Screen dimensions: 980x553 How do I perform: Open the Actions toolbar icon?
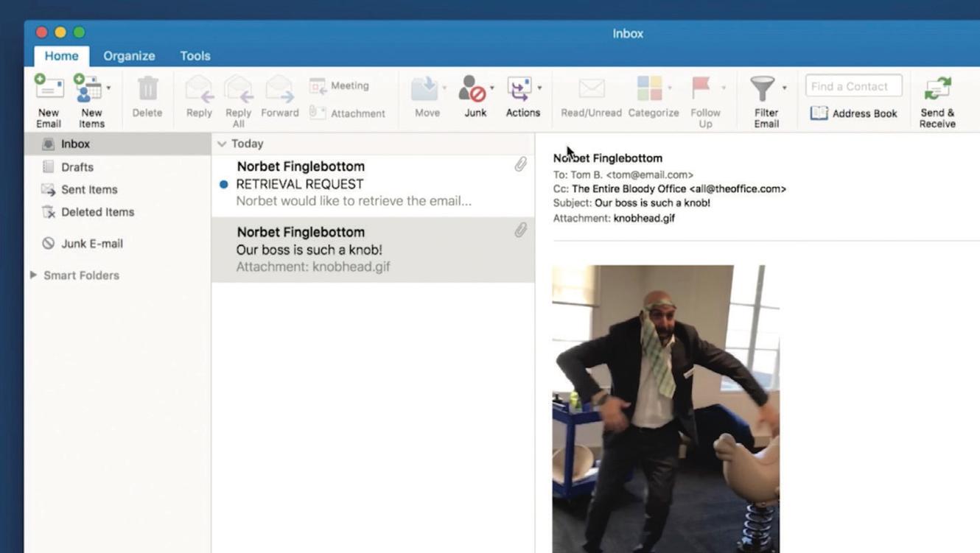519,89
